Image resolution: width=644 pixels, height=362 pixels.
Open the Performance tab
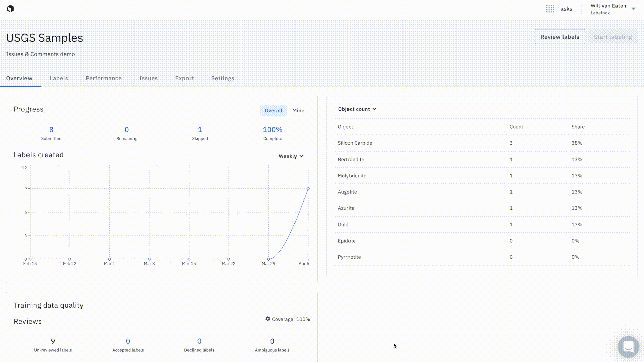tap(104, 78)
